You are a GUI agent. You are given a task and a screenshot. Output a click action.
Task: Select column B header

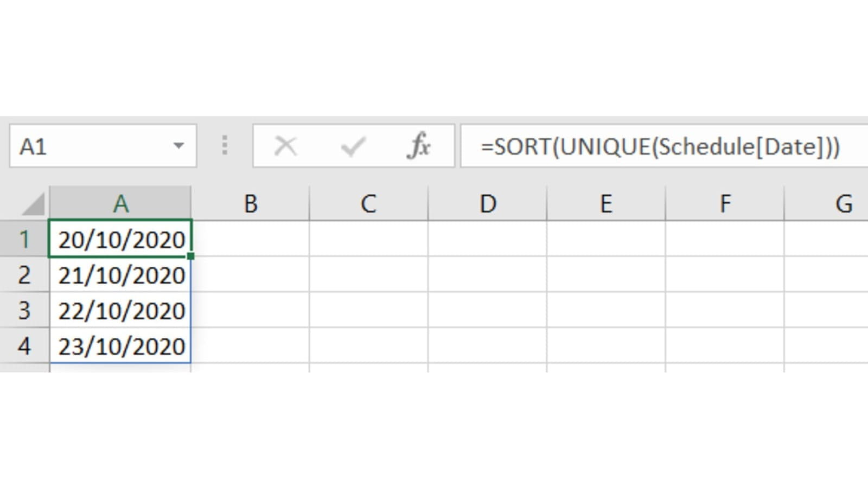pyautogui.click(x=250, y=204)
